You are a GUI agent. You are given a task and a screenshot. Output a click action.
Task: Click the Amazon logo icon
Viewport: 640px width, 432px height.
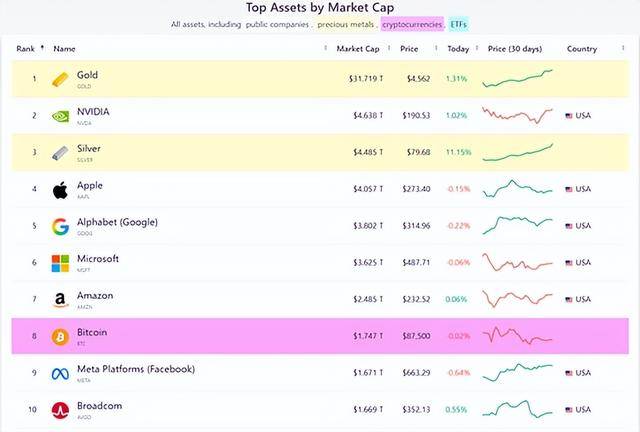tap(60, 300)
